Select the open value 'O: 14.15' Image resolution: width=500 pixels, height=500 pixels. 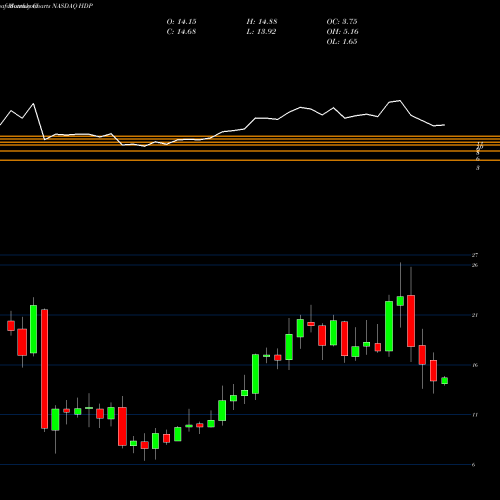tap(181, 22)
